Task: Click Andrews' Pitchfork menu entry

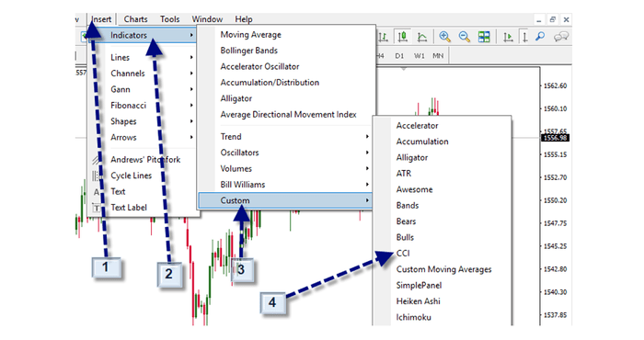Action: (x=145, y=160)
